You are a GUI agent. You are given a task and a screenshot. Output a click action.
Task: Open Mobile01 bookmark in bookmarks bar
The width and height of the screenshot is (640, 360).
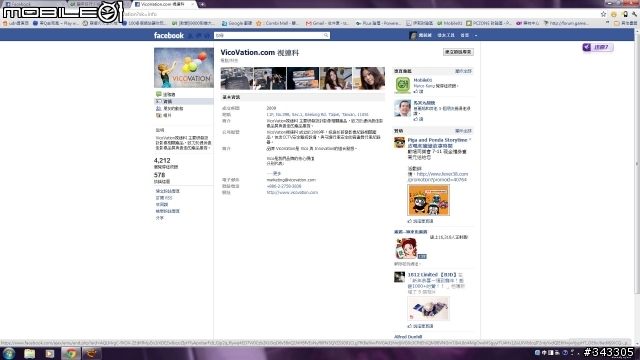pyautogui.click(x=450, y=23)
